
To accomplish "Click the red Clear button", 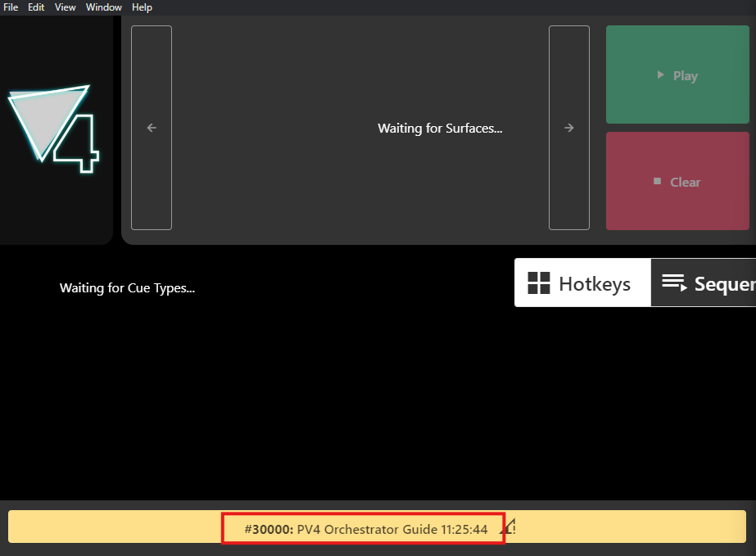I will 677,181.
